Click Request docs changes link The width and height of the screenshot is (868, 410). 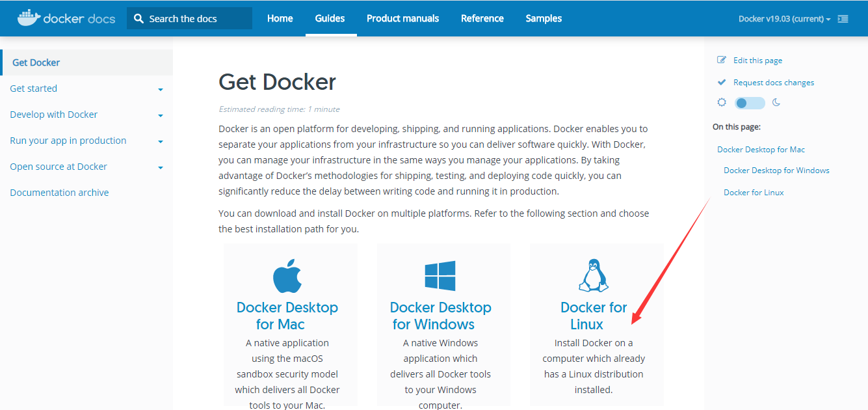click(774, 83)
